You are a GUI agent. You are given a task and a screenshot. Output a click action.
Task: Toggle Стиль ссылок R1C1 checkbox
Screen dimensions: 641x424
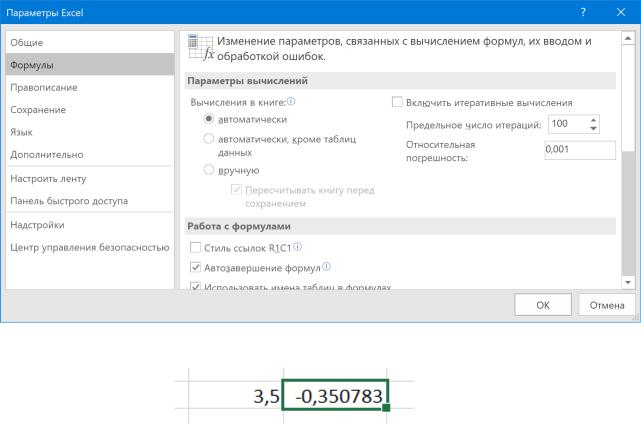[x=195, y=247]
